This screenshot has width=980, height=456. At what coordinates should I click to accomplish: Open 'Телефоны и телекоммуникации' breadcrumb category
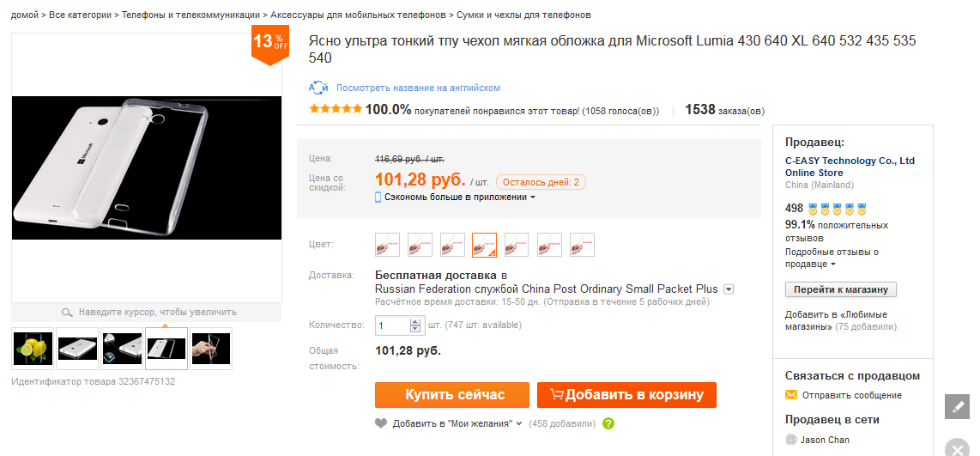[192, 15]
